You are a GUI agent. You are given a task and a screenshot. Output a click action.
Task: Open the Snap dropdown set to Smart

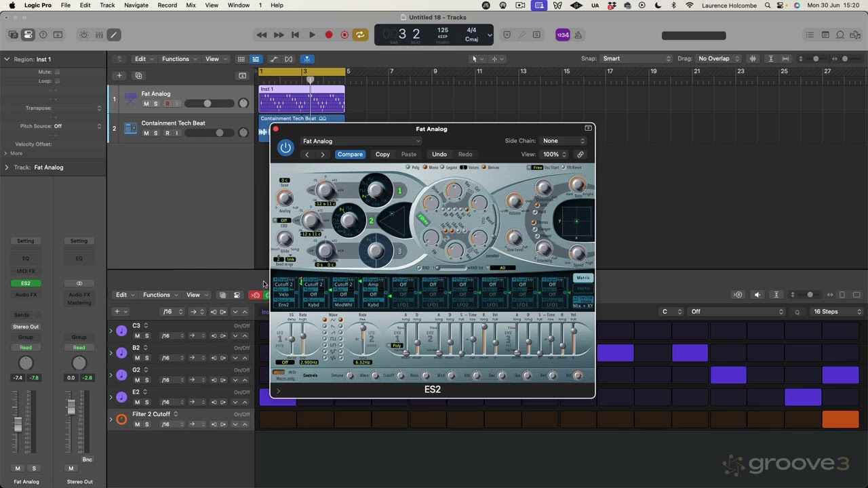(636, 59)
